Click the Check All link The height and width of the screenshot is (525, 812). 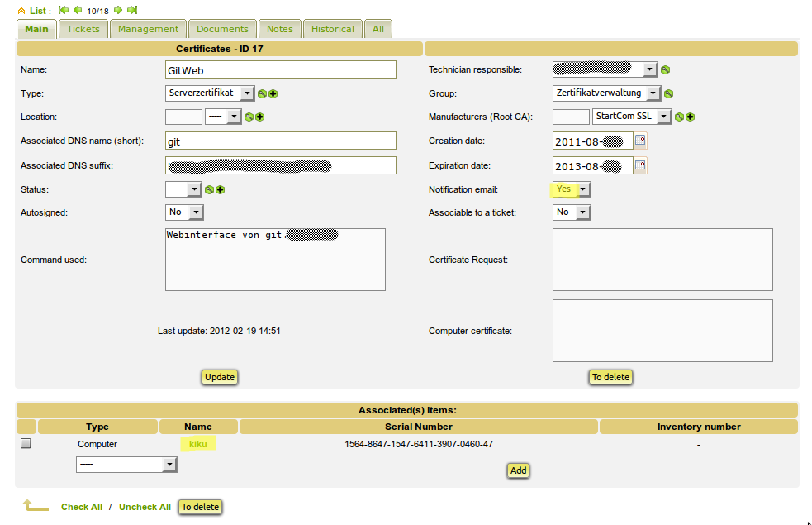pos(82,507)
